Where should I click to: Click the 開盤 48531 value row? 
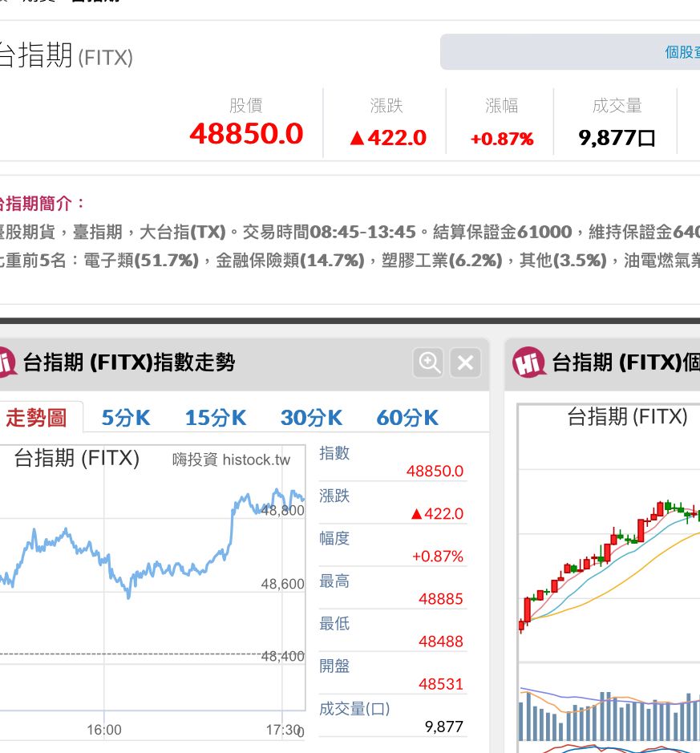pos(393,674)
